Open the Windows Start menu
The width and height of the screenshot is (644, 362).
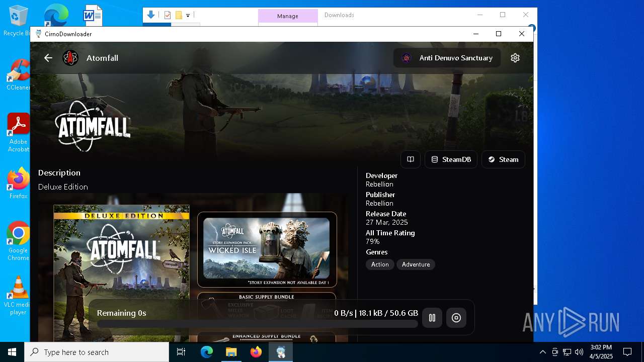[12, 352]
